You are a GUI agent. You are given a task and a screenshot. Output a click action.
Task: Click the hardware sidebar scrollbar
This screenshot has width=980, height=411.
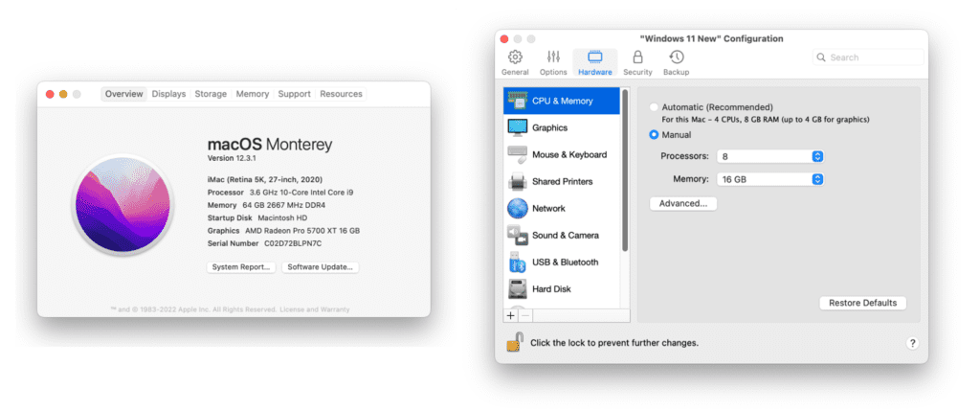coord(625,172)
